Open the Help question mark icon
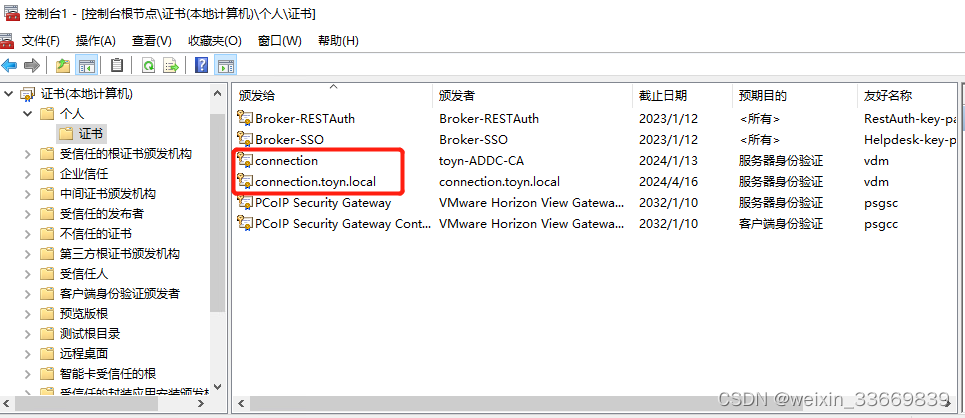 (x=201, y=65)
